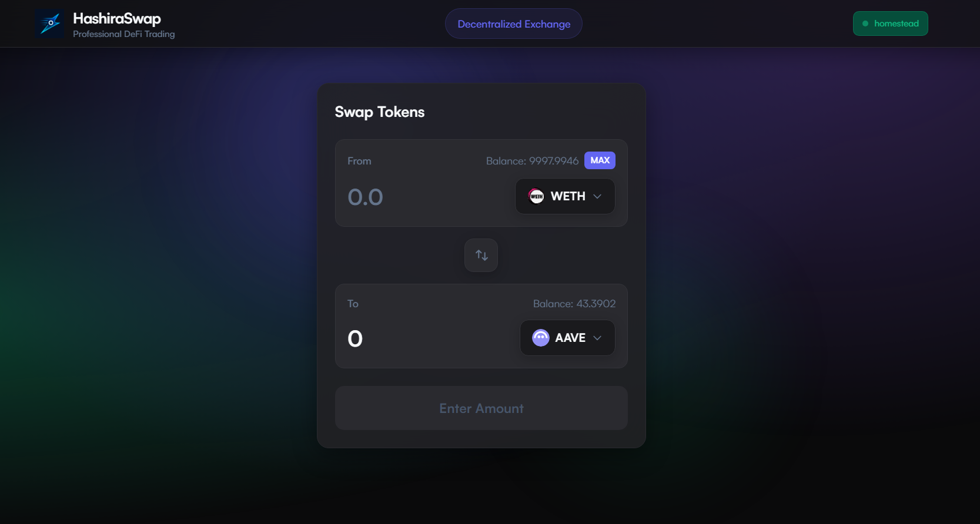
Task: Open the From token selector showing WETH
Action: point(565,196)
